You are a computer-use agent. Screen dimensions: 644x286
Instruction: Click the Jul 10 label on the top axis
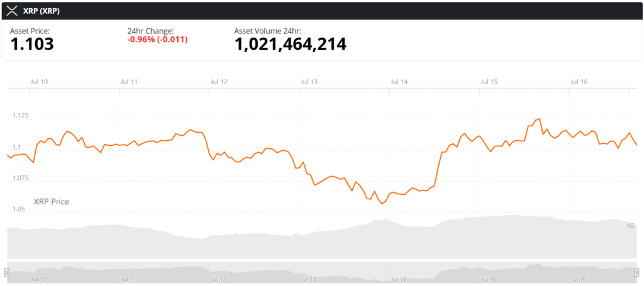39,82
